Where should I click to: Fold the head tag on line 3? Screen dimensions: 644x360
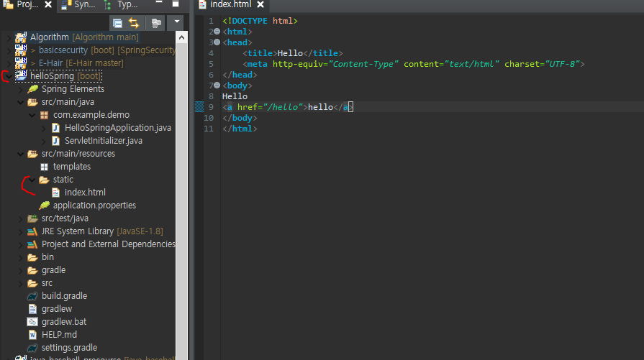(x=217, y=42)
